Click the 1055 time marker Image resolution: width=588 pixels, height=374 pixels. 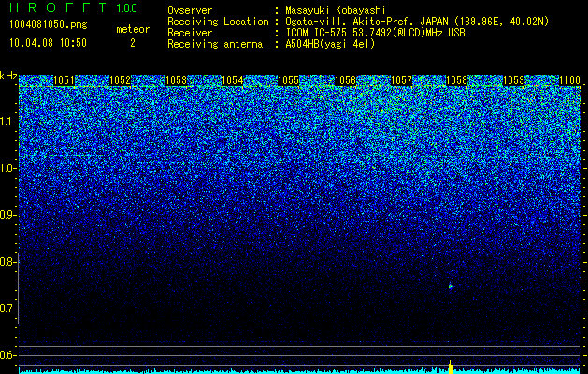pos(289,80)
